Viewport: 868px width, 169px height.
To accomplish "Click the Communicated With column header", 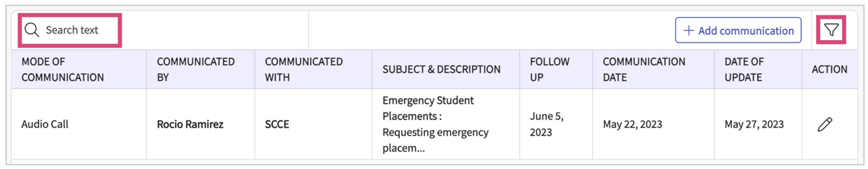I will point(303,70).
